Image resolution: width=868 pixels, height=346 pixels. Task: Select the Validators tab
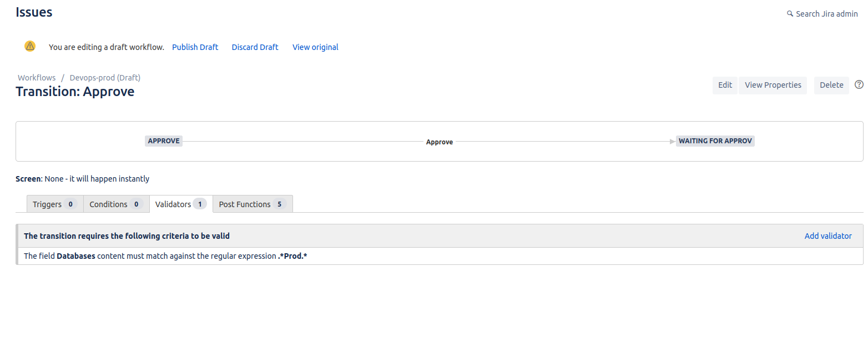[x=181, y=204]
